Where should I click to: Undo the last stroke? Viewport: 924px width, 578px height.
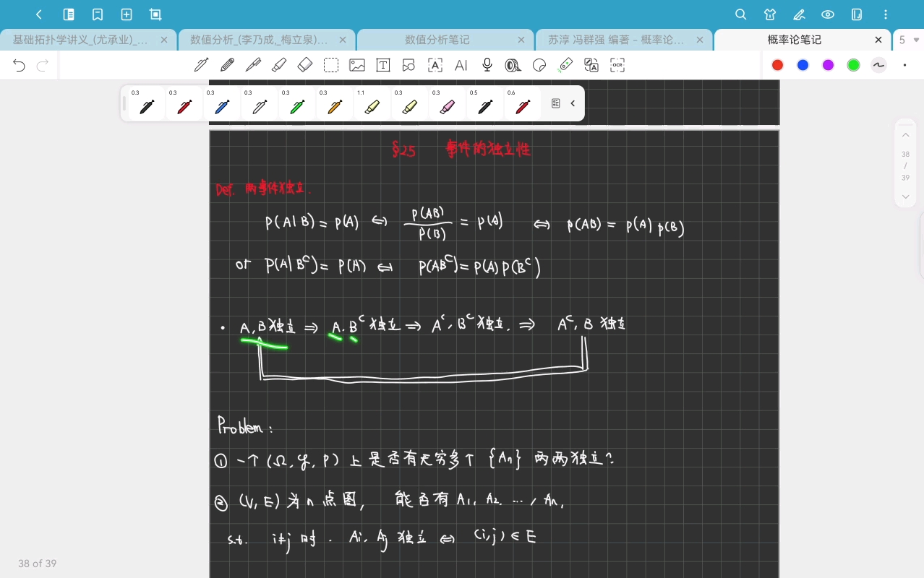click(19, 66)
